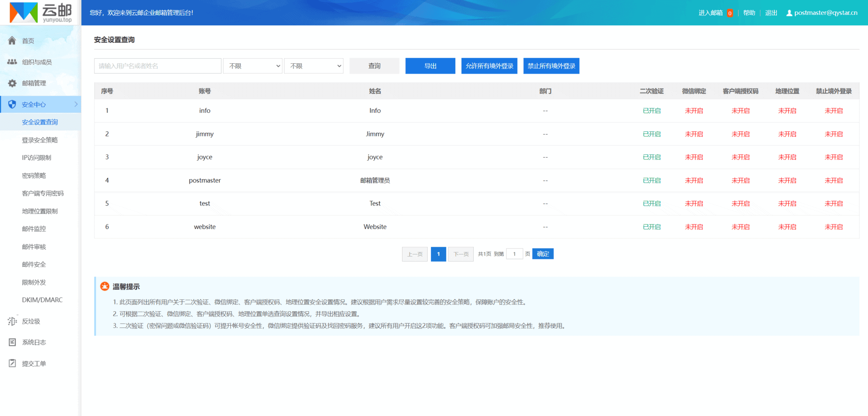Select the 组织与成员 members icon in sidebar
The width and height of the screenshot is (868, 416).
[12, 62]
